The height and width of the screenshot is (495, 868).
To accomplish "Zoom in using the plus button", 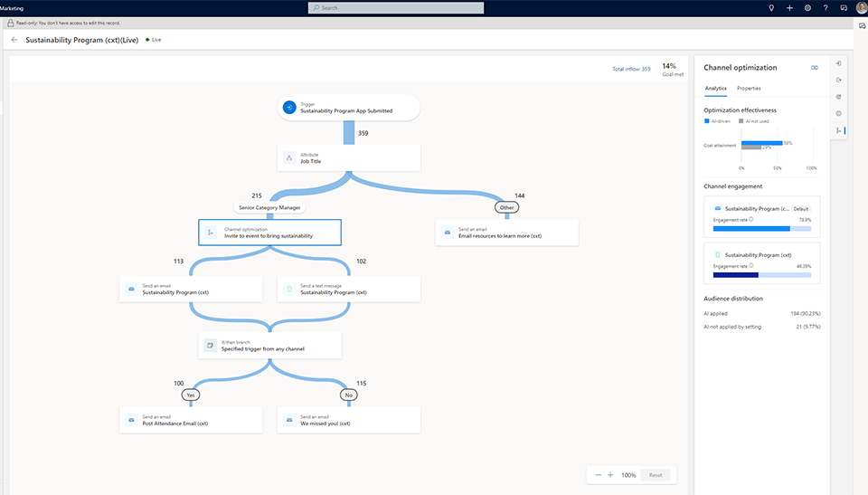I will (x=610, y=475).
